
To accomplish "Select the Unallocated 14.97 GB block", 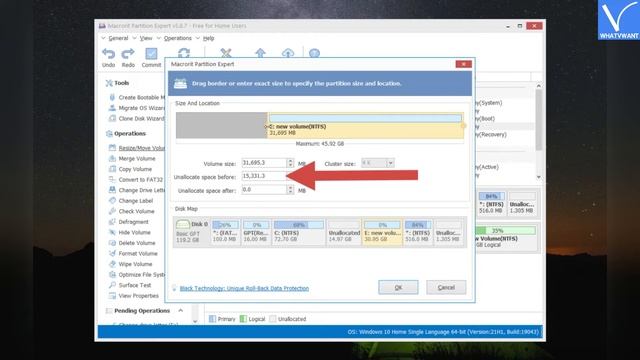I will [x=344, y=231].
